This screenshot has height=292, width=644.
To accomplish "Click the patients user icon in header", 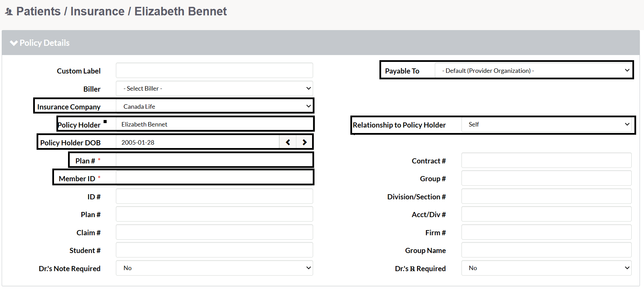I will (9, 12).
